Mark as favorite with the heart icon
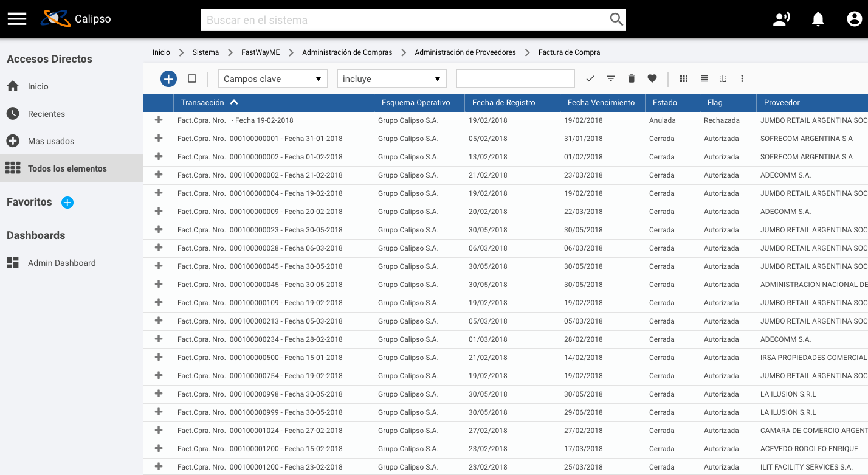 tap(652, 78)
